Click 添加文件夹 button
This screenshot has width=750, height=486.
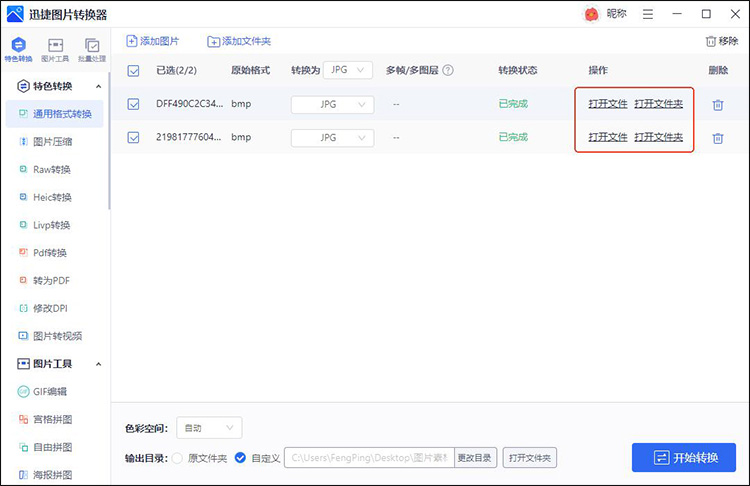tap(239, 41)
